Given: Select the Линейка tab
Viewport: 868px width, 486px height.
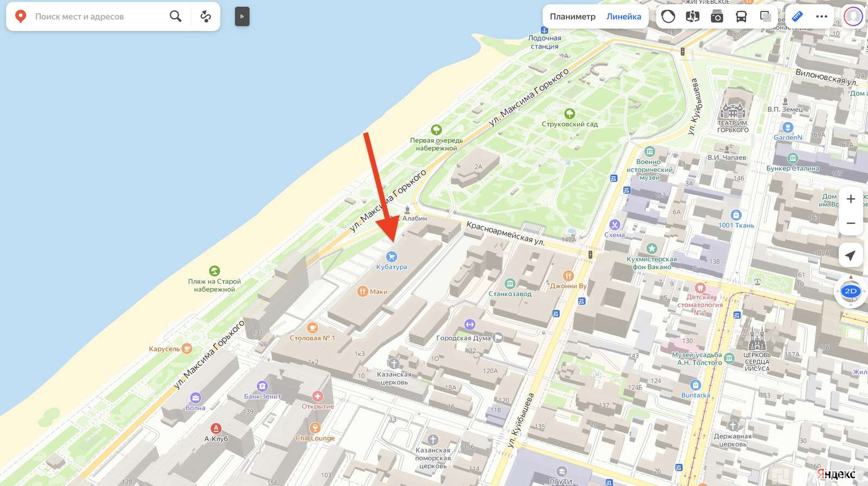Looking at the screenshot, I should (x=623, y=17).
